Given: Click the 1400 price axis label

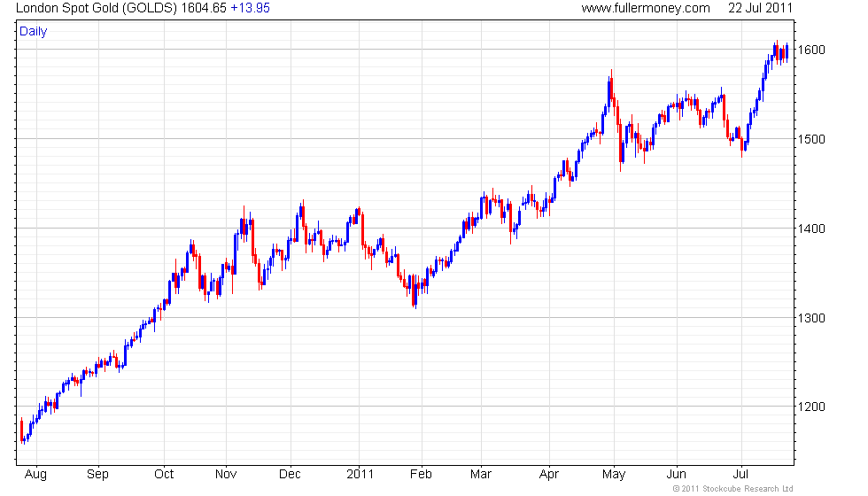Looking at the screenshot, I should [x=811, y=229].
